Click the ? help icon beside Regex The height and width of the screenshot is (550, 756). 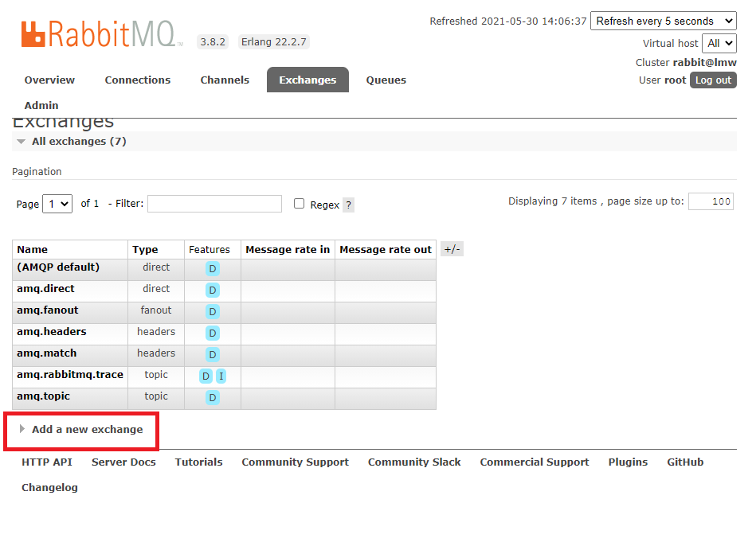click(349, 205)
